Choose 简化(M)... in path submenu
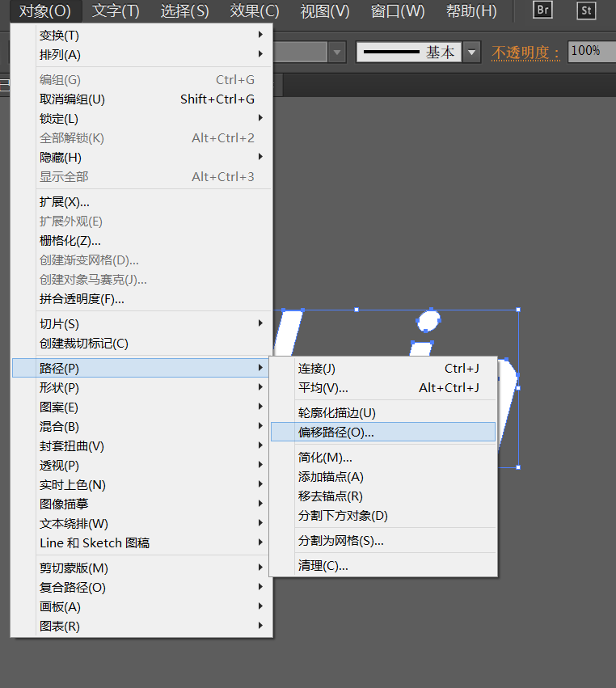This screenshot has height=688, width=616. 383,458
